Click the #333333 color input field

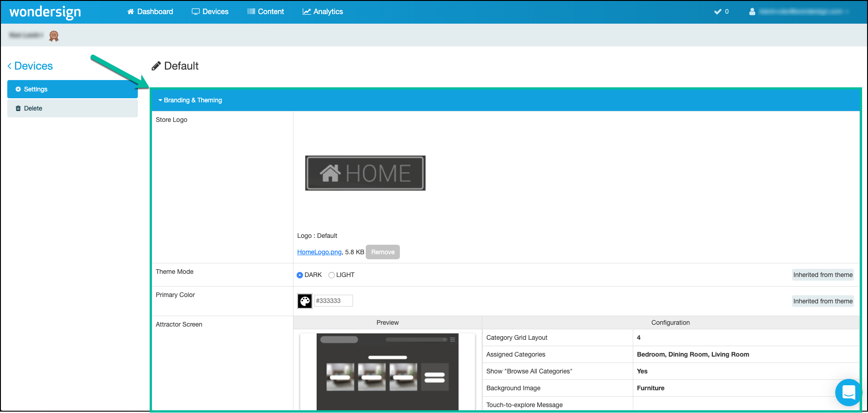(x=333, y=301)
